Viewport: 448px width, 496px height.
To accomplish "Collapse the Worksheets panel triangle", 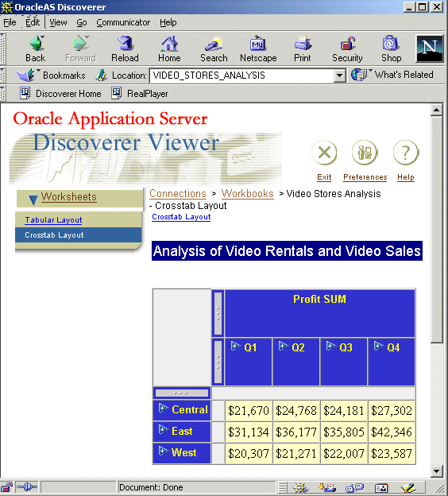I will pyautogui.click(x=33, y=200).
